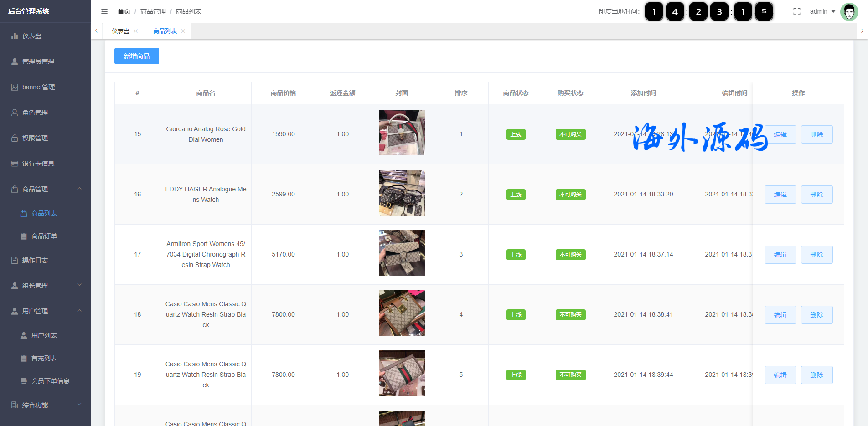Switch to the 仪表盘 tab

[120, 31]
